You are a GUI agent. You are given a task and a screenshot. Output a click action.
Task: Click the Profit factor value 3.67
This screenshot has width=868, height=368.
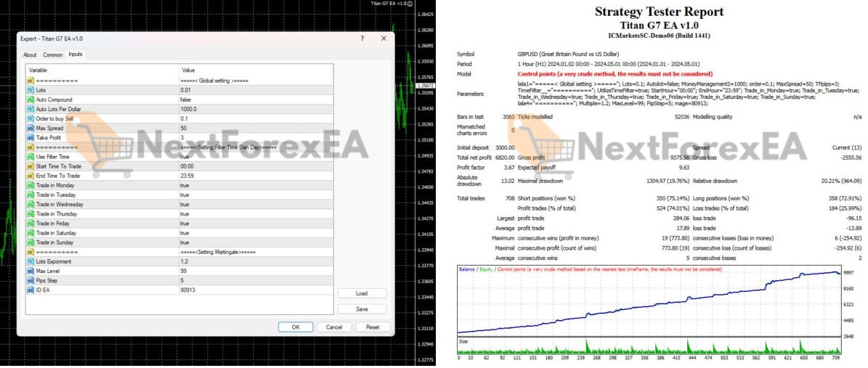[x=509, y=166]
